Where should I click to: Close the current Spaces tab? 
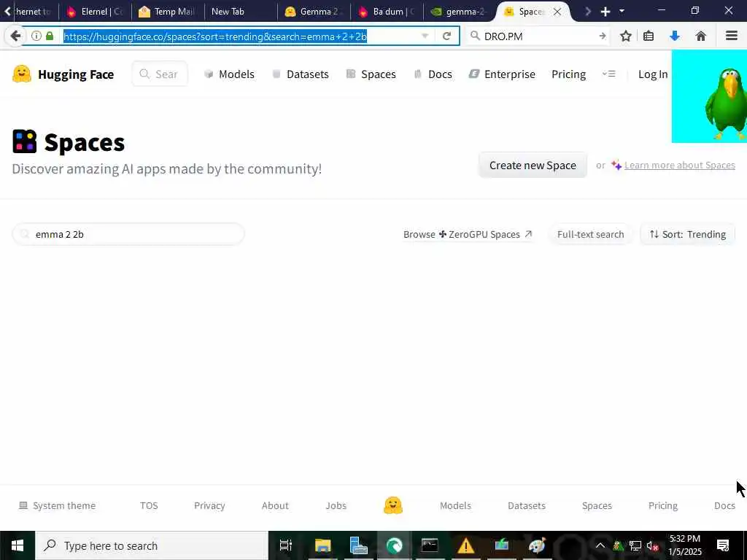click(x=557, y=12)
